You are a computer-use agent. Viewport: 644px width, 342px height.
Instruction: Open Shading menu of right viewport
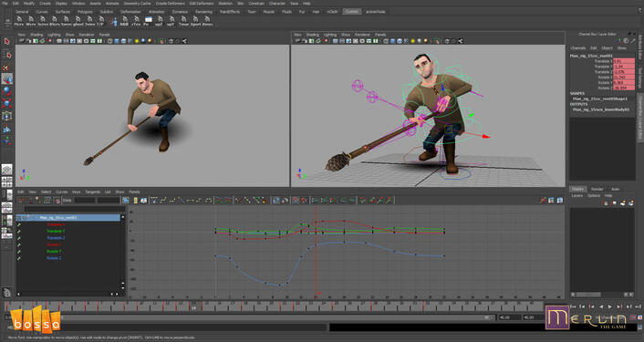pos(313,35)
